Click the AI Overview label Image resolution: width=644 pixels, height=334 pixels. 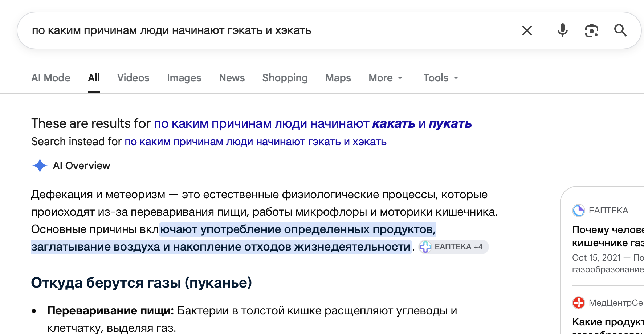(x=81, y=166)
